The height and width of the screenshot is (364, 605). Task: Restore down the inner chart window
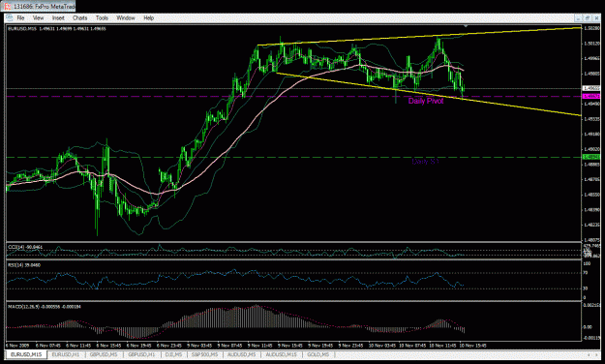[x=587, y=17]
